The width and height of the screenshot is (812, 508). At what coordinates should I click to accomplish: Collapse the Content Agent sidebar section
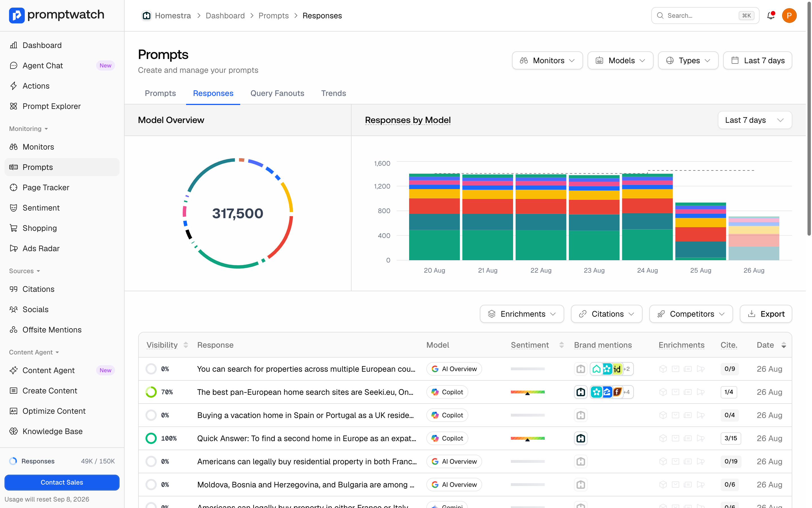34,352
